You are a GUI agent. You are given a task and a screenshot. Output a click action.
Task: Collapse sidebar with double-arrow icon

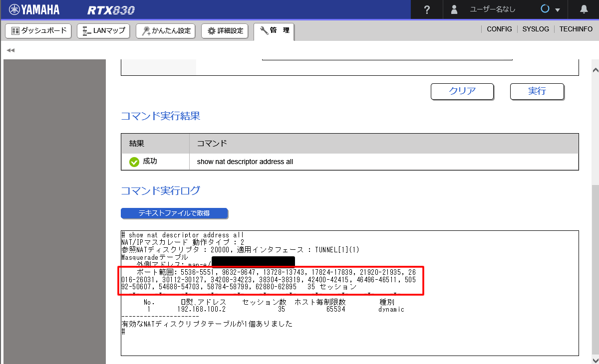pos(10,50)
